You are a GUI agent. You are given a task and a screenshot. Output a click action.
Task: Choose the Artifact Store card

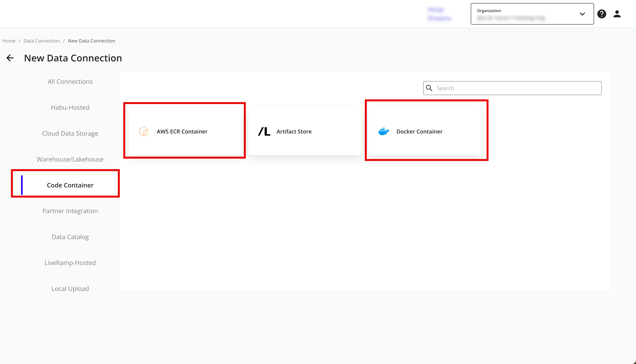305,132
